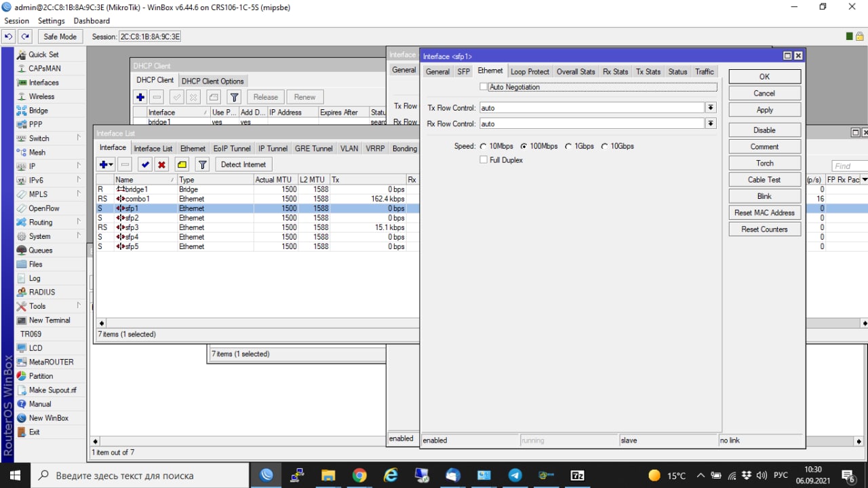868x488 pixels.
Task: Switch to the Overall Stats tab
Action: point(576,72)
